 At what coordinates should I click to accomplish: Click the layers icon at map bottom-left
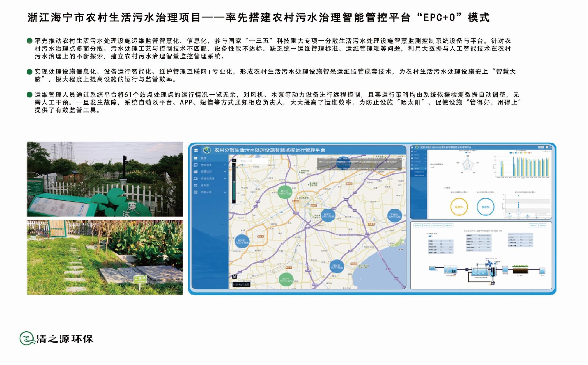pyautogui.click(x=234, y=277)
